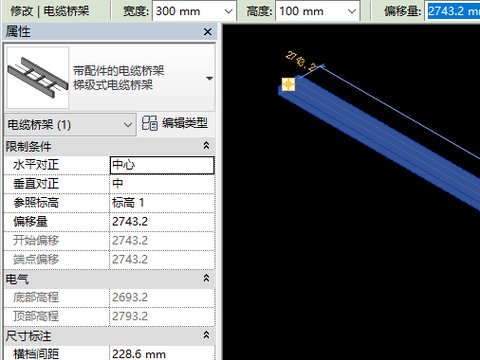Open the 宽度 width dropdown
480x360 pixels.
pos(228,11)
